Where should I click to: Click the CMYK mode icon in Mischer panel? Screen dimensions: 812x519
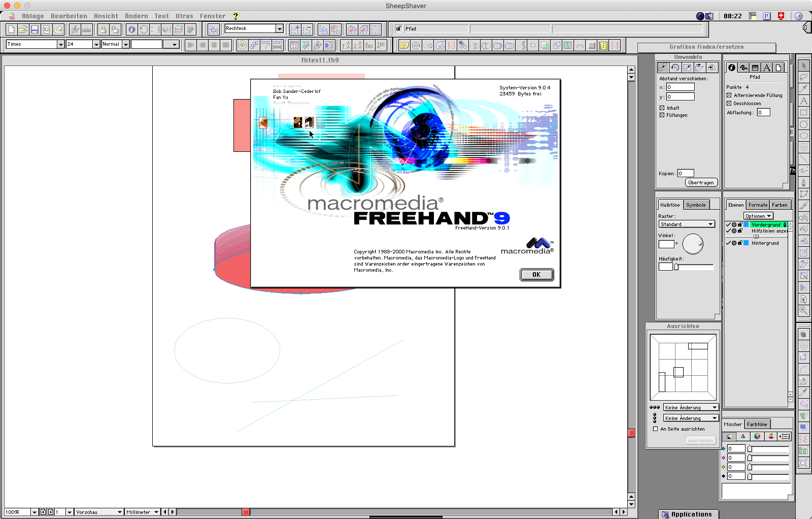[729, 436]
